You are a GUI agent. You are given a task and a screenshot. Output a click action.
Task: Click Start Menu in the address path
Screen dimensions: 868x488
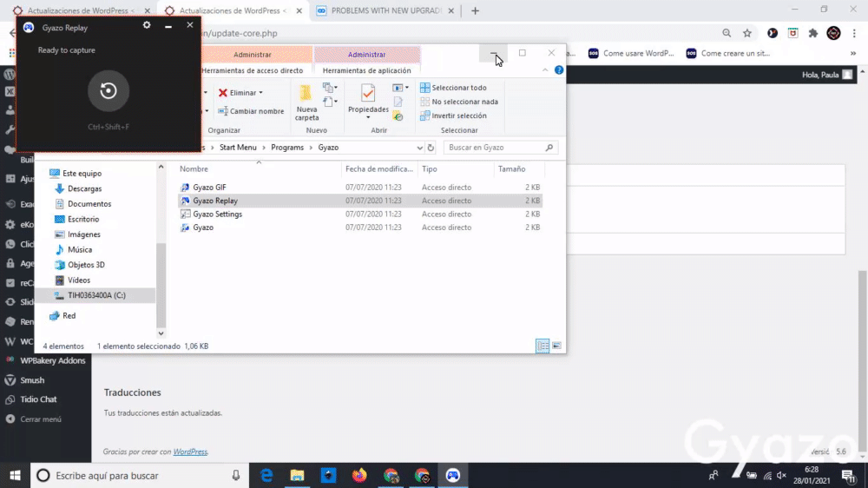(x=238, y=148)
